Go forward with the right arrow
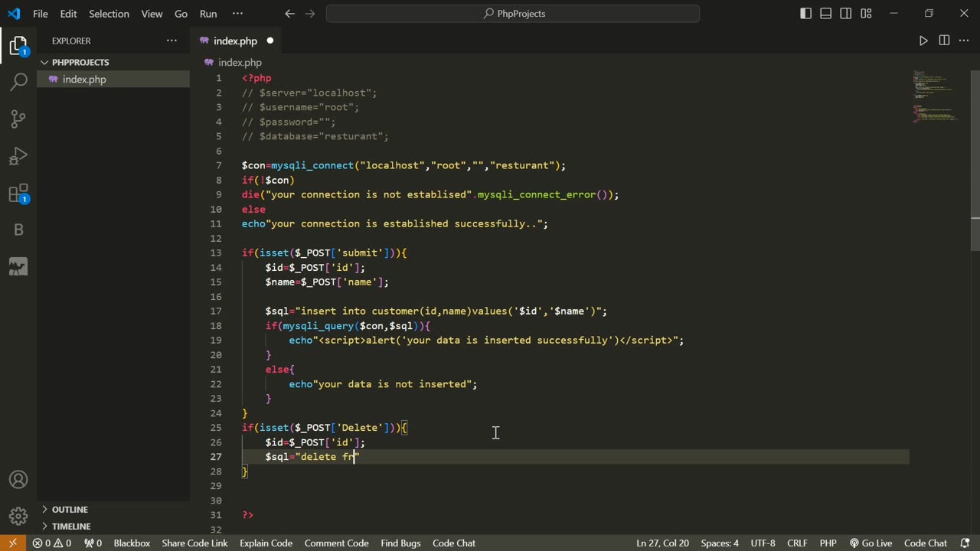This screenshot has width=980, height=551. [x=310, y=14]
